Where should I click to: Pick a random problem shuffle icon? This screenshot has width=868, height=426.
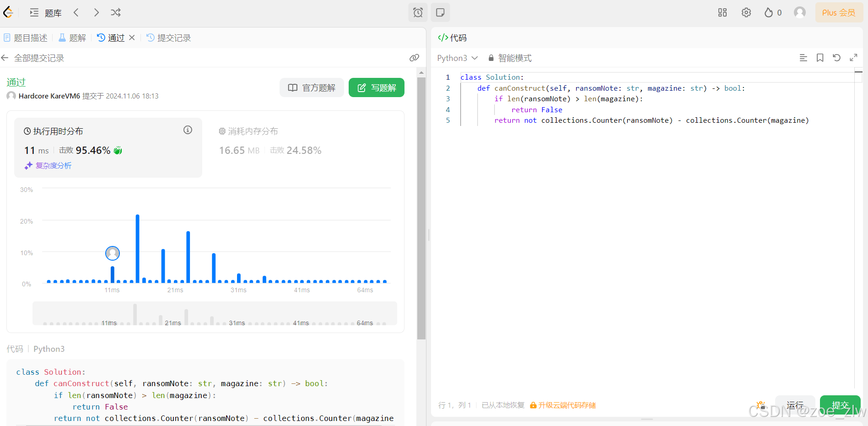[116, 12]
